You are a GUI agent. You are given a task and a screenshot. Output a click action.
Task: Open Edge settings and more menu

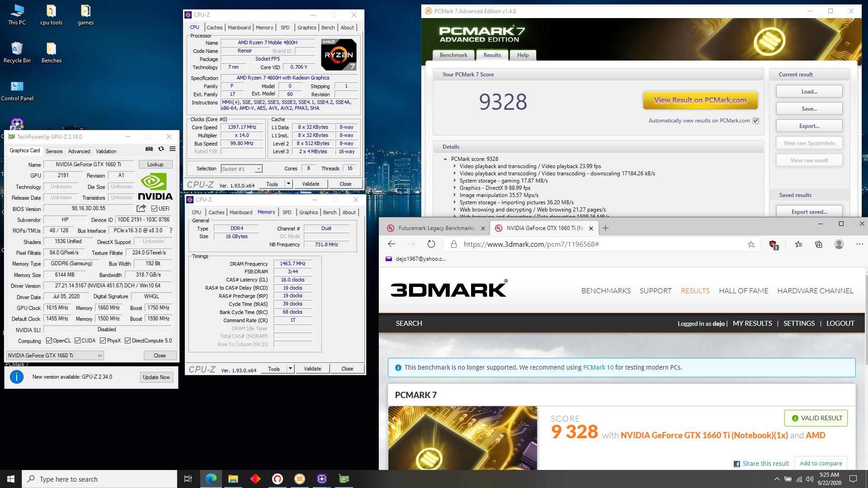point(859,244)
